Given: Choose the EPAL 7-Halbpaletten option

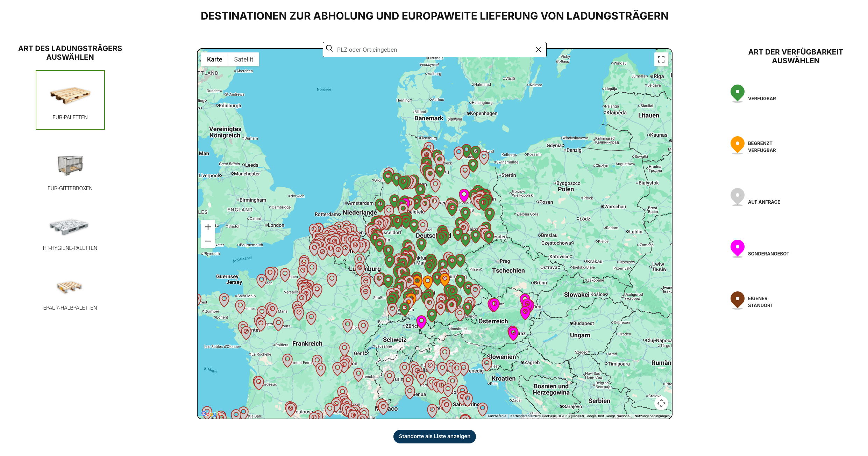Looking at the screenshot, I should [x=70, y=294].
